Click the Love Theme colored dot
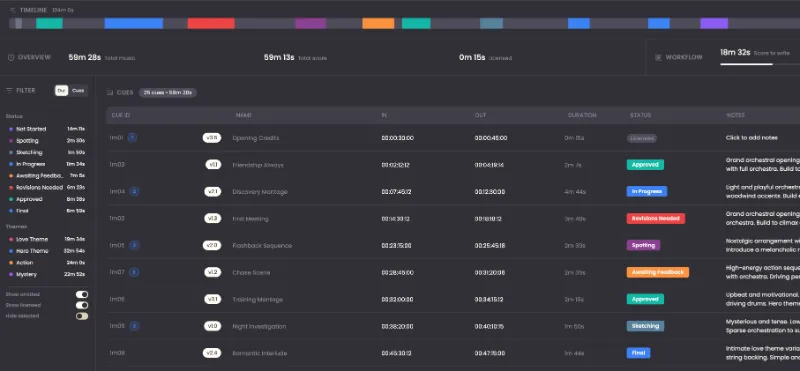 click(x=11, y=239)
